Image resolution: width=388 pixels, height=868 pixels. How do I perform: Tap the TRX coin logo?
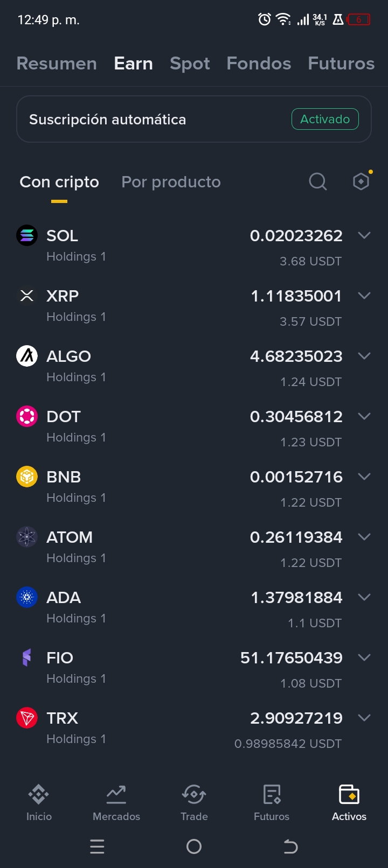(27, 718)
